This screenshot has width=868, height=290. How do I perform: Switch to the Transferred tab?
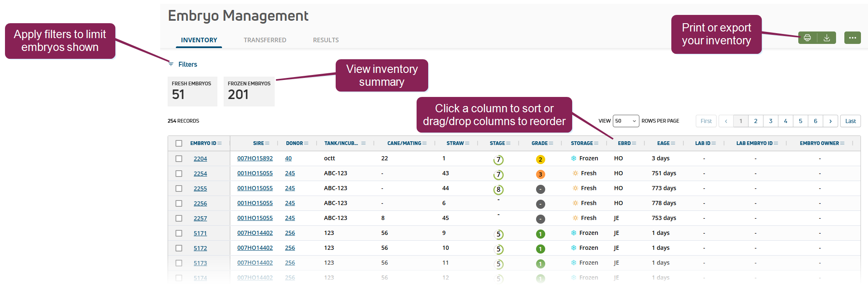point(265,40)
